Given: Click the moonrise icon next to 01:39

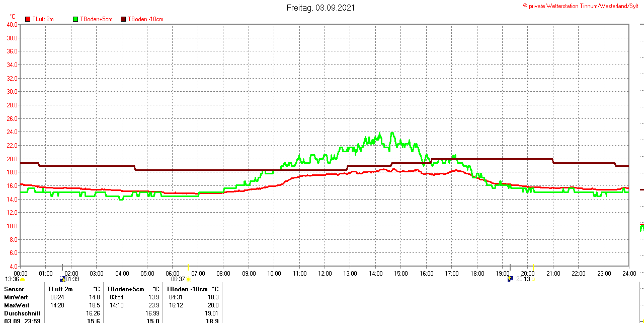Looking at the screenshot, I should pos(62,279).
